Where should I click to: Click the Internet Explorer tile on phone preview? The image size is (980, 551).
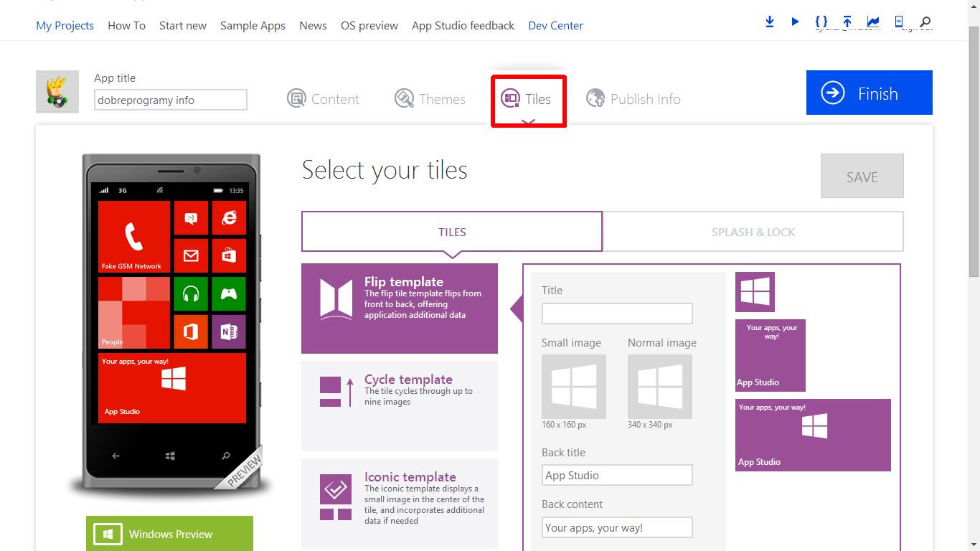[229, 217]
